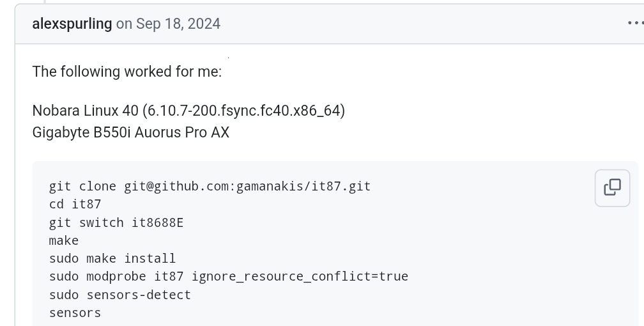The width and height of the screenshot is (644, 326).
Task: Click the Nobara Linux 40 kernel version line
Action: 188,111
